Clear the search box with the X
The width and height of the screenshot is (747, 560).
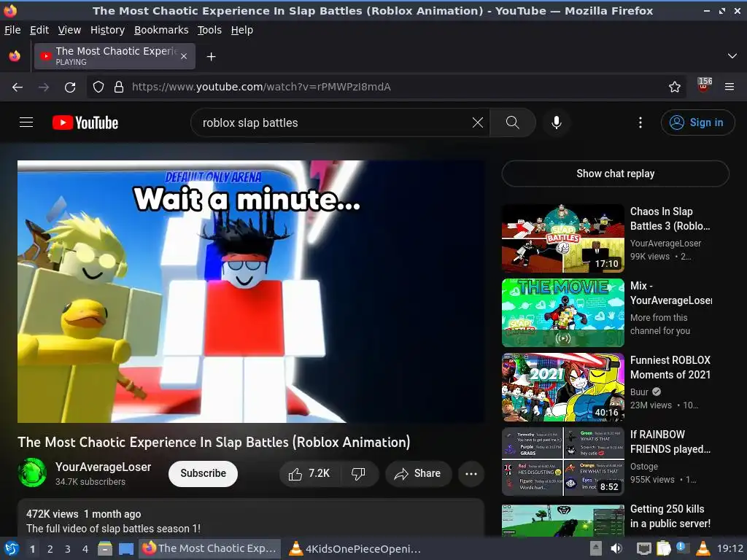tap(477, 122)
